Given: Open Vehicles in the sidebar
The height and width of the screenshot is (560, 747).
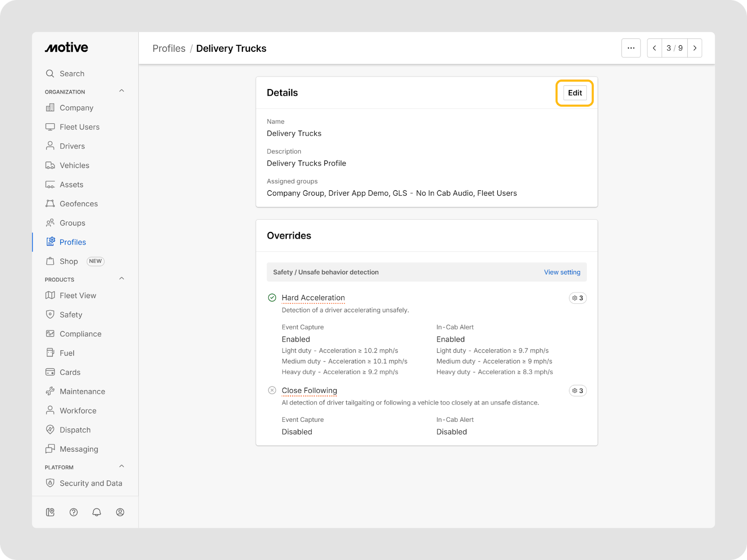Looking at the screenshot, I should tap(74, 165).
